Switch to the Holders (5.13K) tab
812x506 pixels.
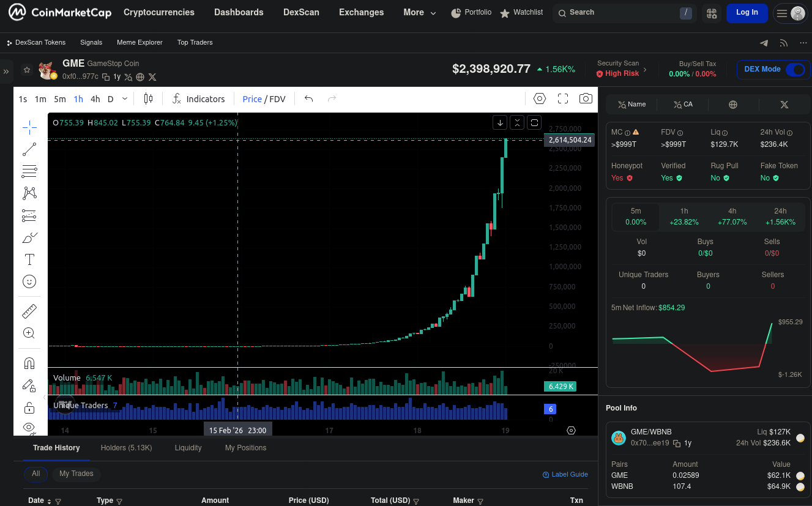coord(127,448)
